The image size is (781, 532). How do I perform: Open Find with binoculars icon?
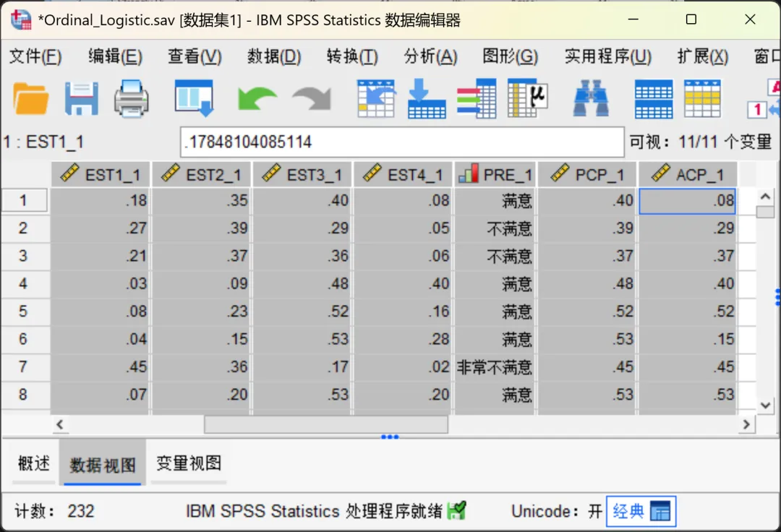click(591, 98)
